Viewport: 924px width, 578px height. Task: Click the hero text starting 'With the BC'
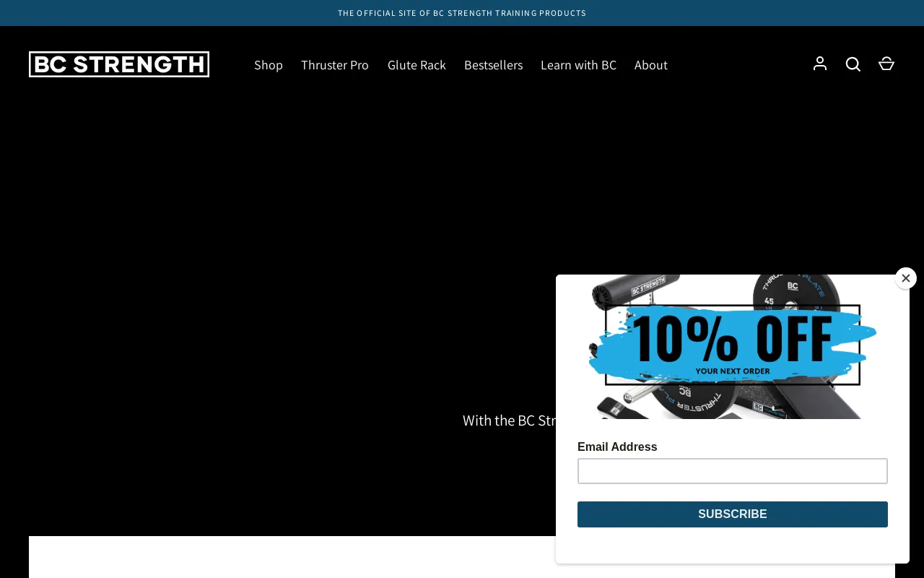click(509, 420)
